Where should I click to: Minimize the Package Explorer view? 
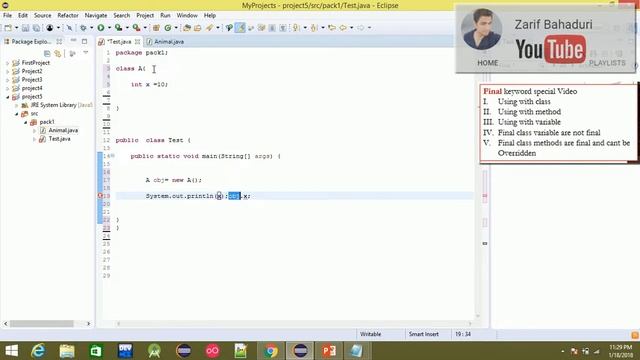click(x=73, y=41)
